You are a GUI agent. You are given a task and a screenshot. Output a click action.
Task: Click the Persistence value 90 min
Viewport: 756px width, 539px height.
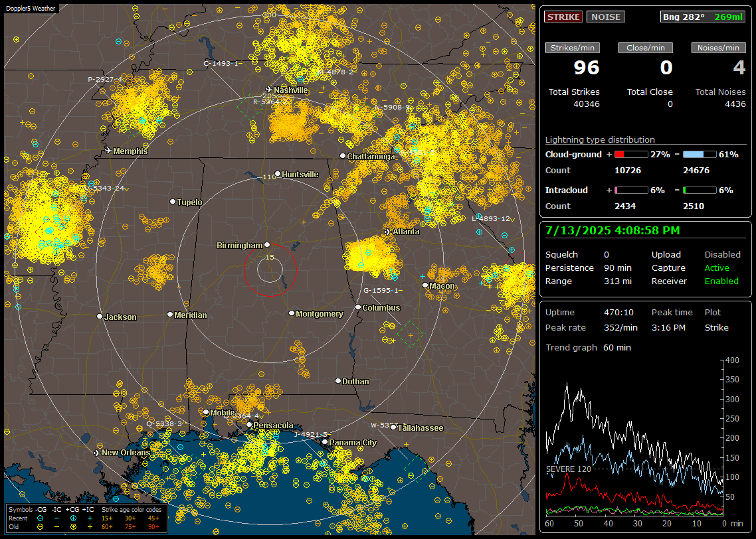click(x=618, y=268)
